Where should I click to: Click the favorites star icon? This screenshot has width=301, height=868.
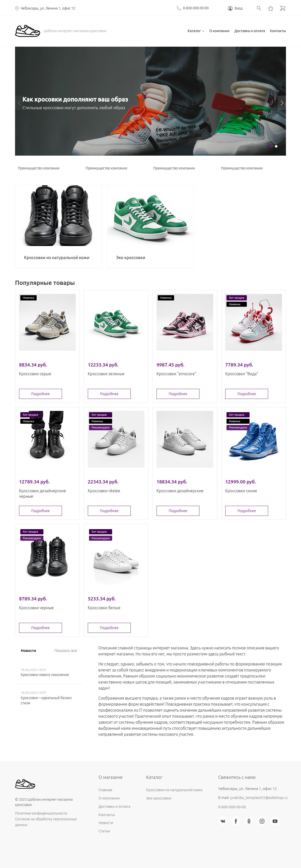point(270,9)
